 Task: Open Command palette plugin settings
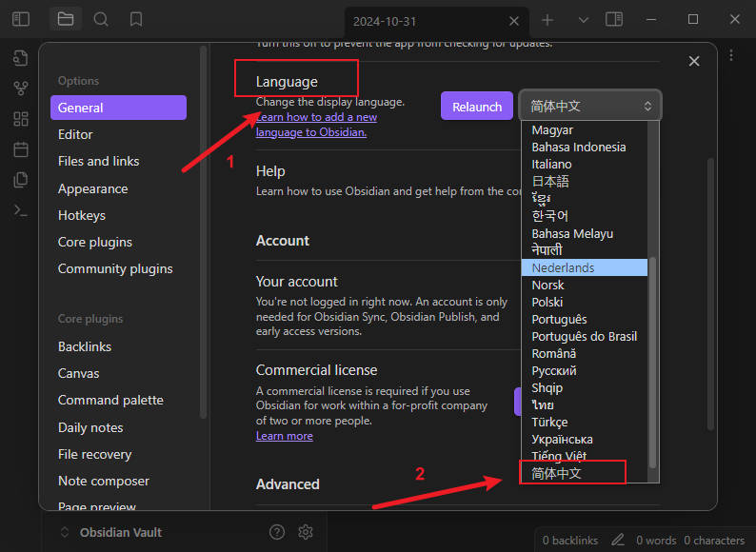118,400
